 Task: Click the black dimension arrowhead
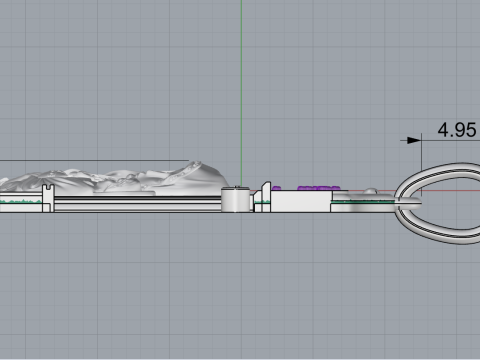(x=414, y=140)
